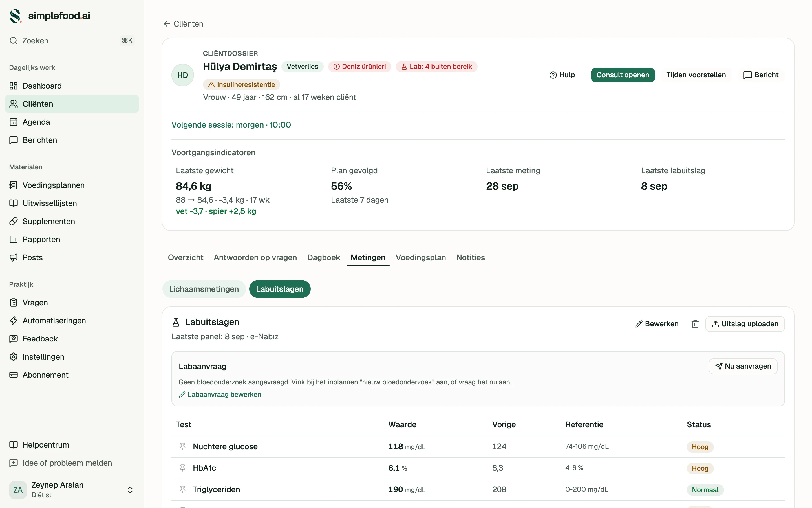Start session with Consult openen

tap(623, 75)
